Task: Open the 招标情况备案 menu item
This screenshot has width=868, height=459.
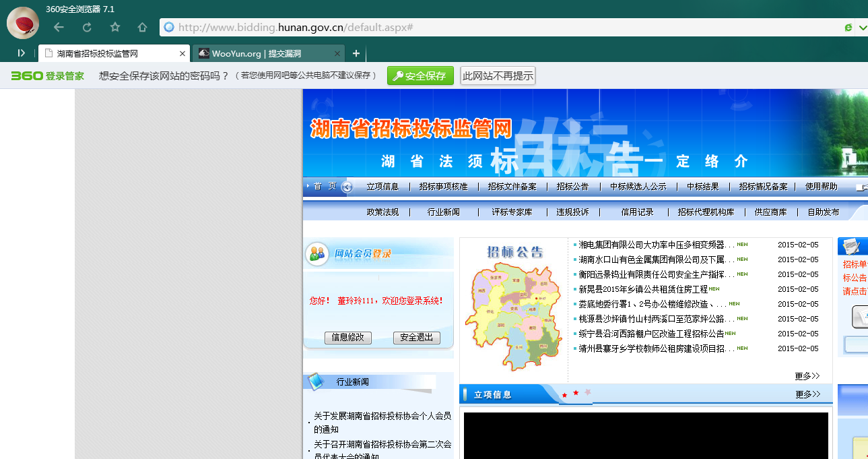Action: (763, 187)
